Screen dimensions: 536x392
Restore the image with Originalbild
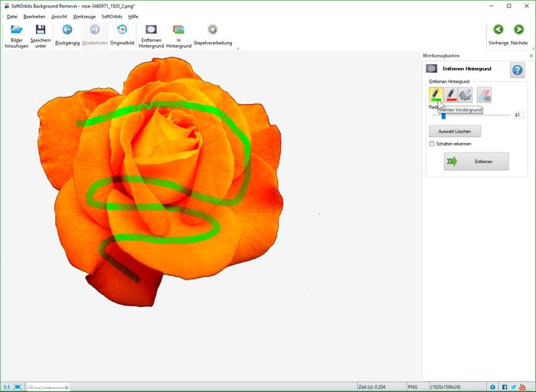click(122, 30)
